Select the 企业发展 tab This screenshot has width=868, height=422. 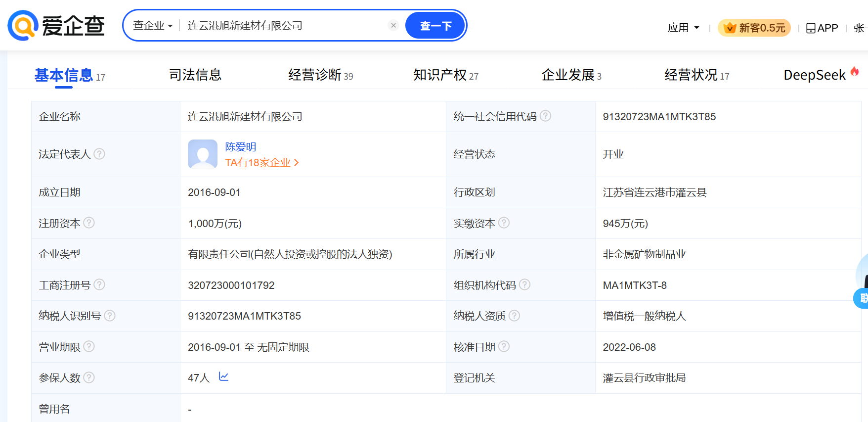point(571,75)
